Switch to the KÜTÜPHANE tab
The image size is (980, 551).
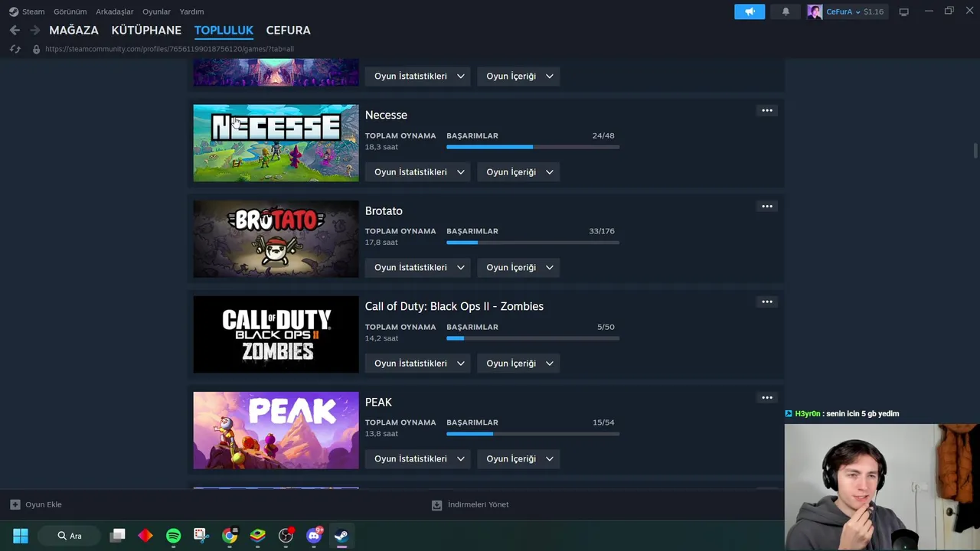click(146, 31)
